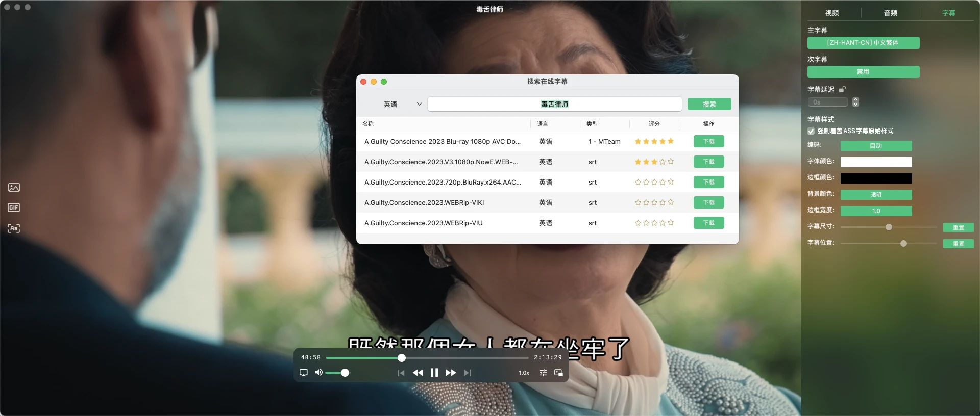Mute the volume speaker icon
The width and height of the screenshot is (980, 416).
pos(319,373)
